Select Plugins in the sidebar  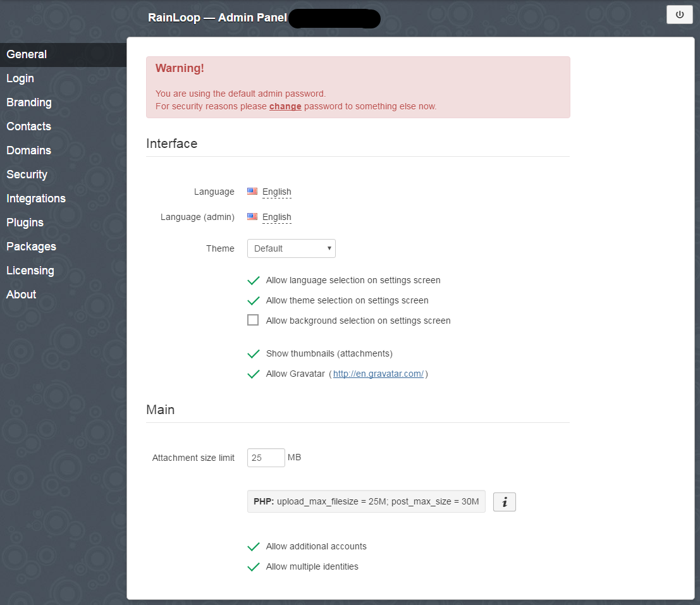click(x=25, y=222)
